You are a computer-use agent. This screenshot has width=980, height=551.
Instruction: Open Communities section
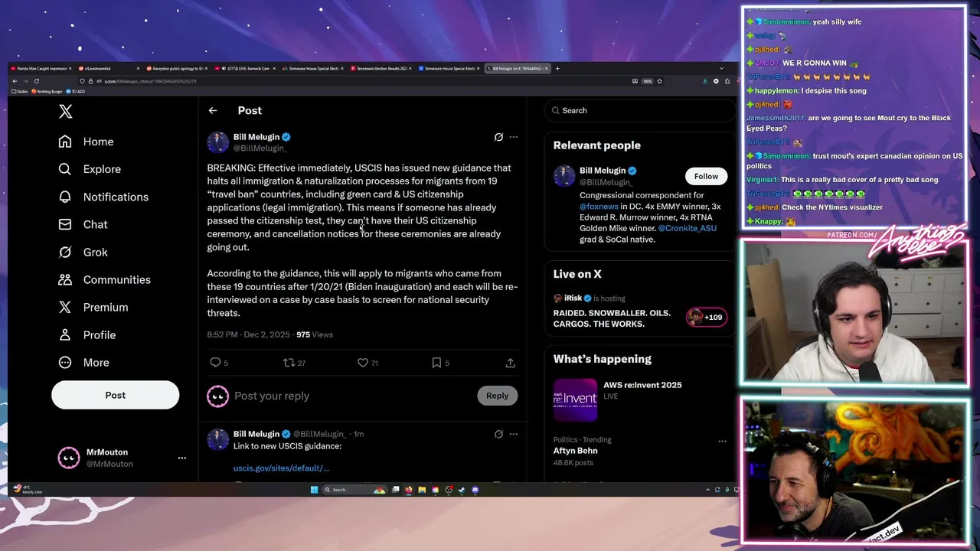pos(105,279)
